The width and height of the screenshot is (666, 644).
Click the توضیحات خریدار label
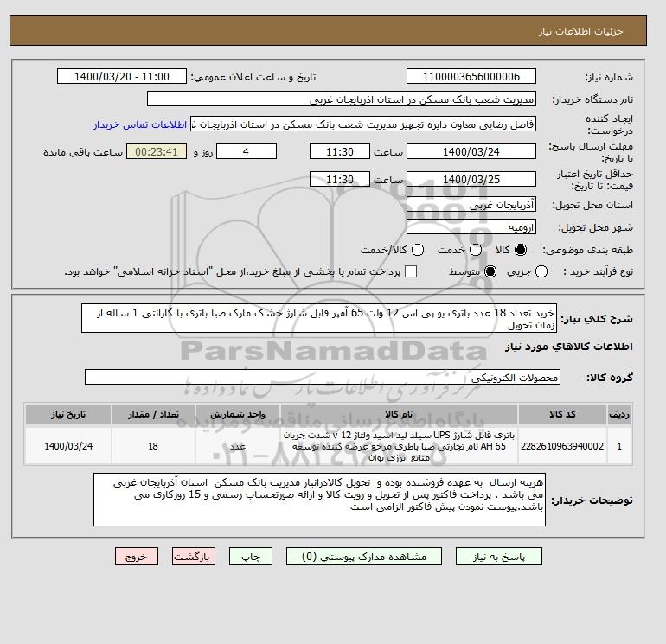pyautogui.click(x=592, y=501)
